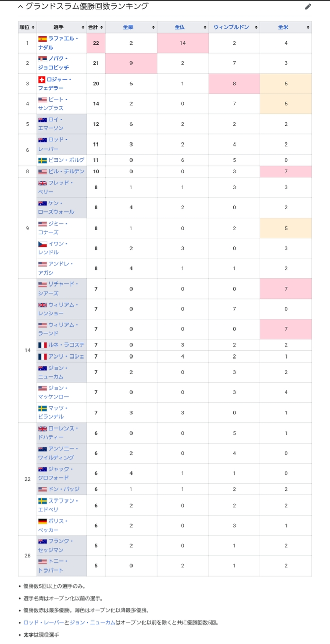This screenshot has height=644, width=330.
Task: Sort the 全仏 column arrows
Action: (x=204, y=27)
